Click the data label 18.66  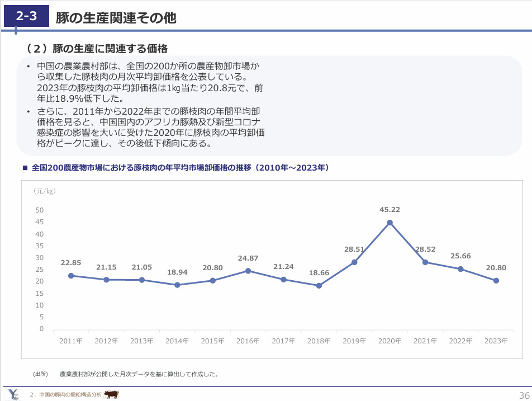319,273
